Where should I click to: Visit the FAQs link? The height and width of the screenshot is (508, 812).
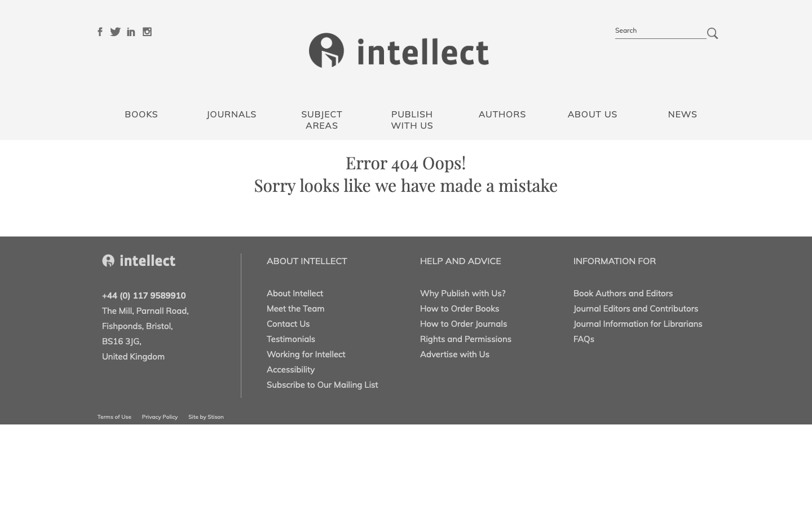[584, 339]
